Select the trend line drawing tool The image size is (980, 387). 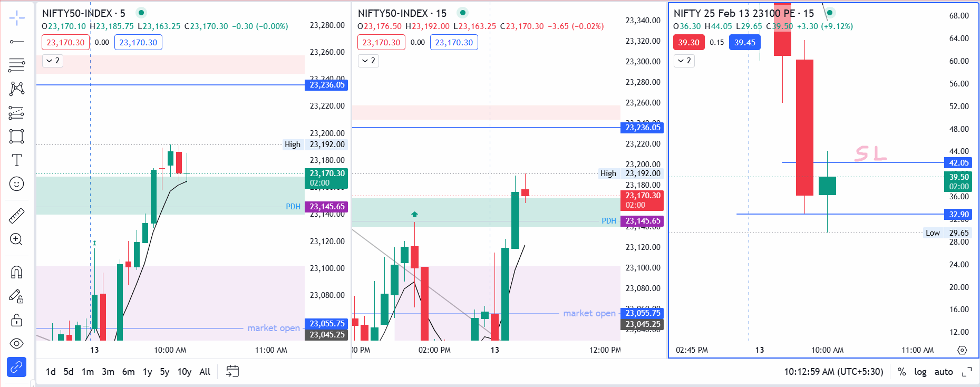tap(16, 42)
